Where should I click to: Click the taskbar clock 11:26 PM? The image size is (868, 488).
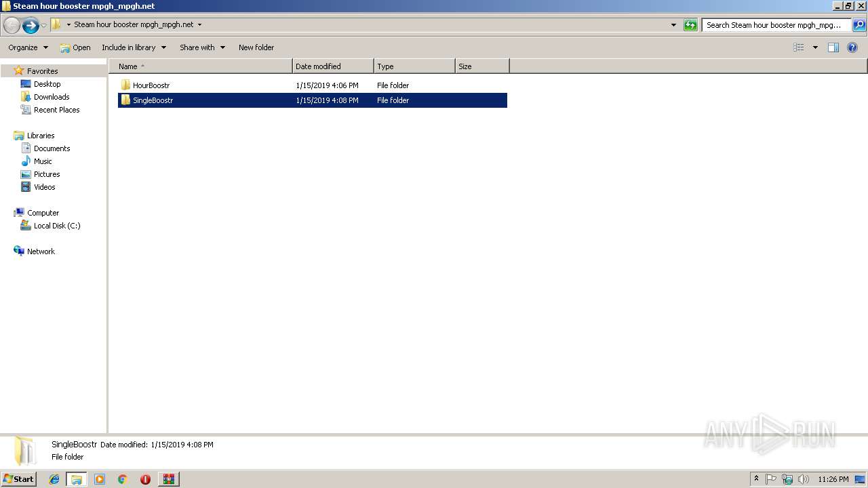pos(833,479)
